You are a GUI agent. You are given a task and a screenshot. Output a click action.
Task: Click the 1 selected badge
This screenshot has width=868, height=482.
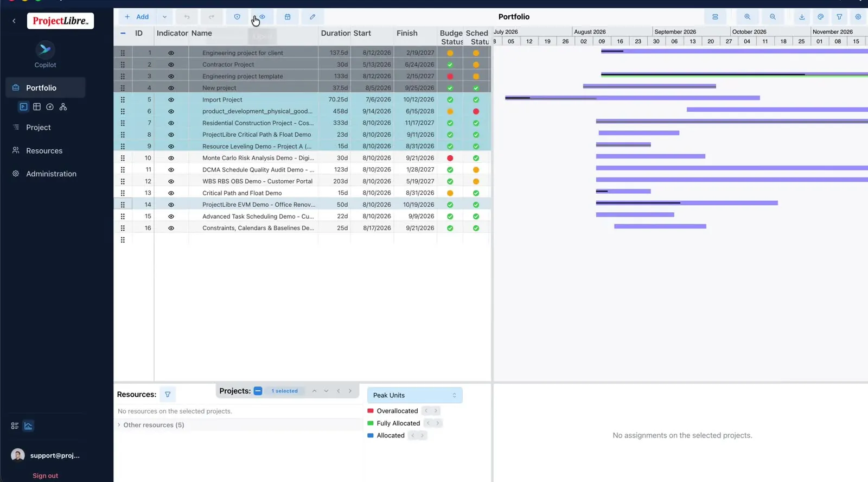click(x=285, y=391)
